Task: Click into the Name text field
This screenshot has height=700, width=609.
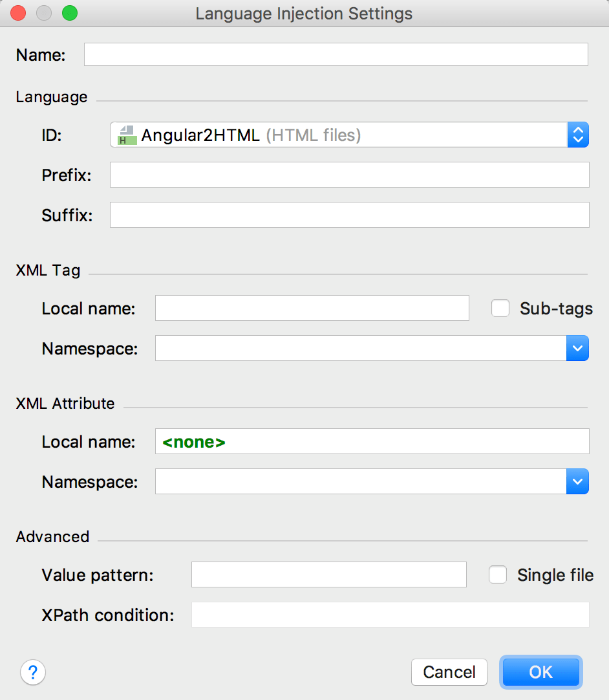Action: 336,54
